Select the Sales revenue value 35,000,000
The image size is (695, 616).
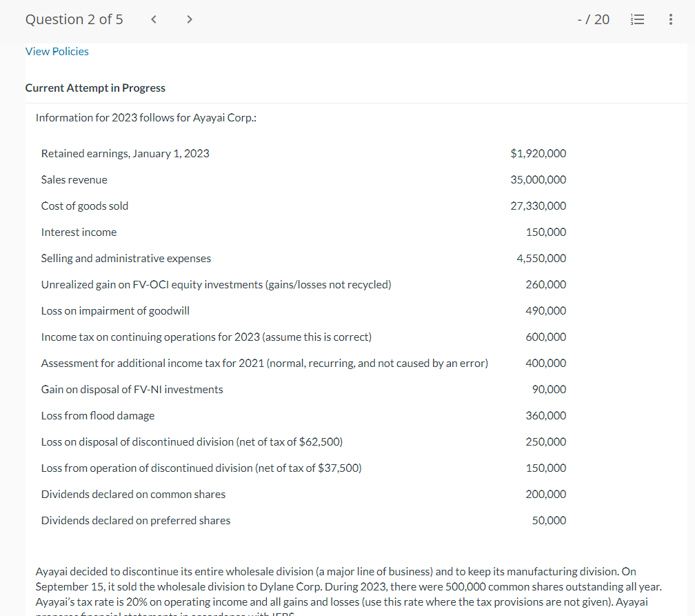tap(540, 179)
